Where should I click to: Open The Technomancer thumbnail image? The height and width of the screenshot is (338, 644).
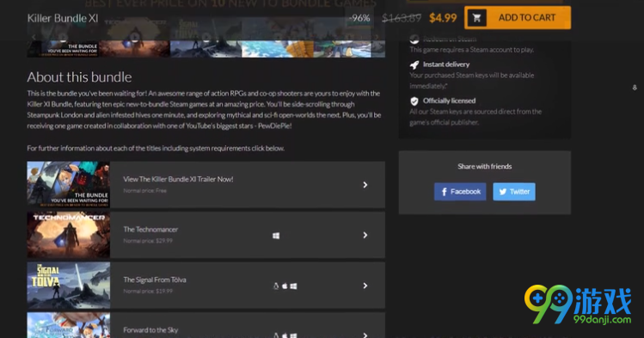(69, 235)
